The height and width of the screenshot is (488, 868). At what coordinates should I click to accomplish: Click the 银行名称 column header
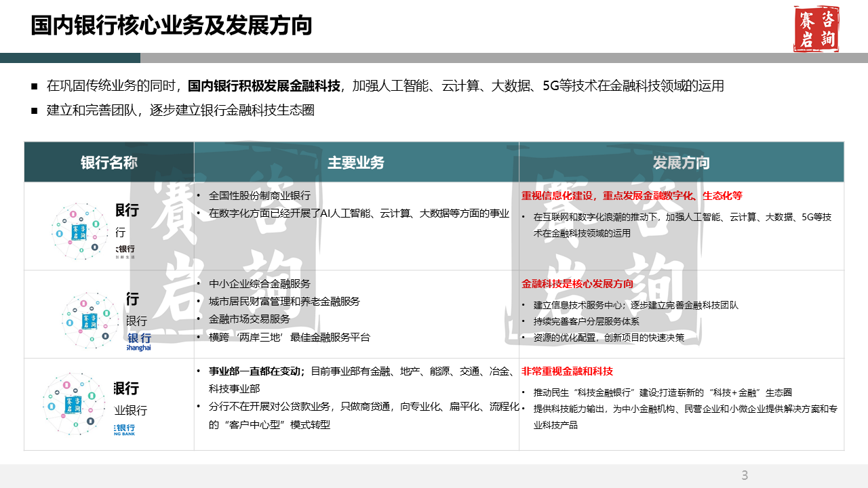tap(108, 163)
